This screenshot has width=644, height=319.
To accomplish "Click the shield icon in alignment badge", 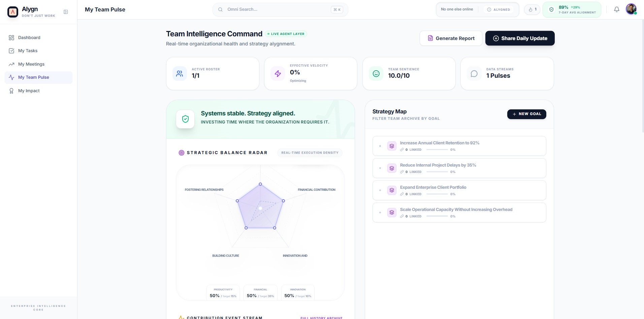I will click(551, 10).
